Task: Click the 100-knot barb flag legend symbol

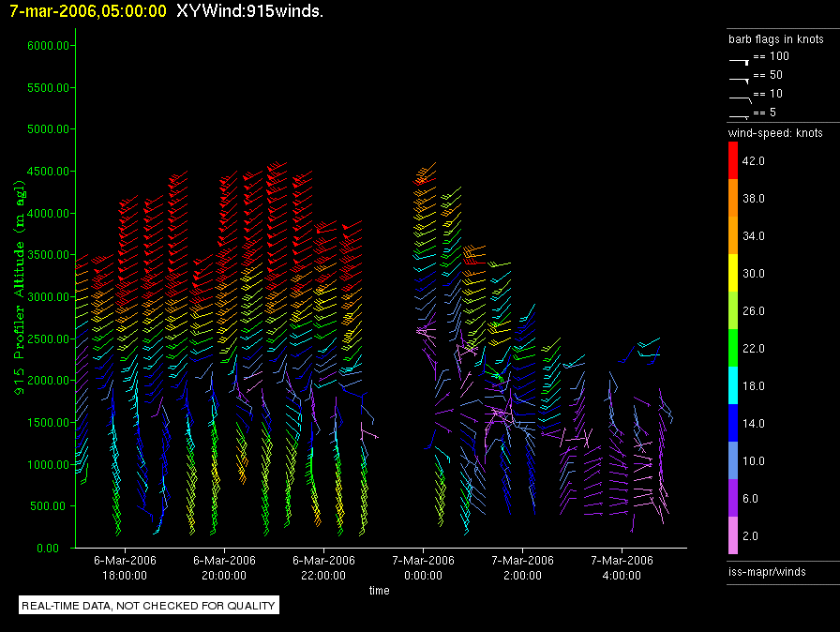Action: (739, 59)
